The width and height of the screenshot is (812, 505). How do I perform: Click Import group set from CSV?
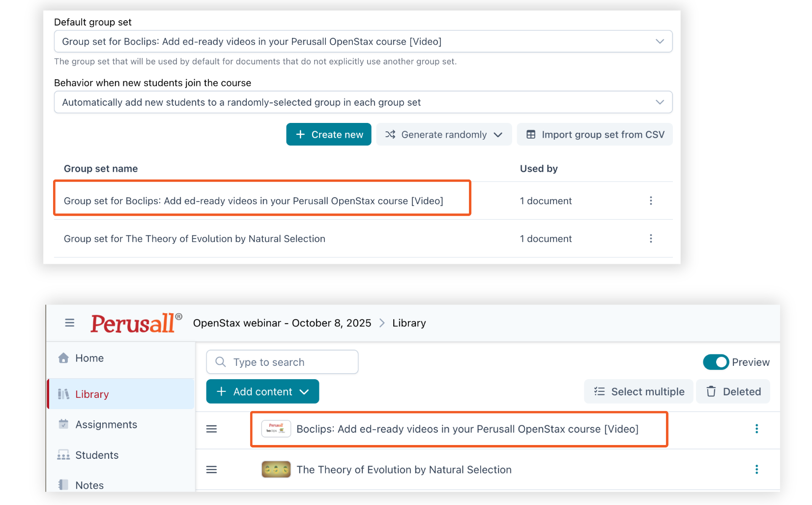coord(595,134)
